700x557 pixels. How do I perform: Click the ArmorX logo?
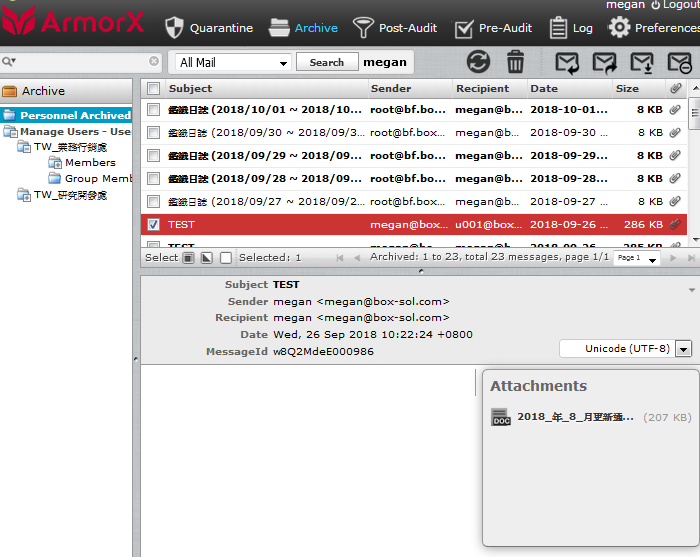pos(72,22)
